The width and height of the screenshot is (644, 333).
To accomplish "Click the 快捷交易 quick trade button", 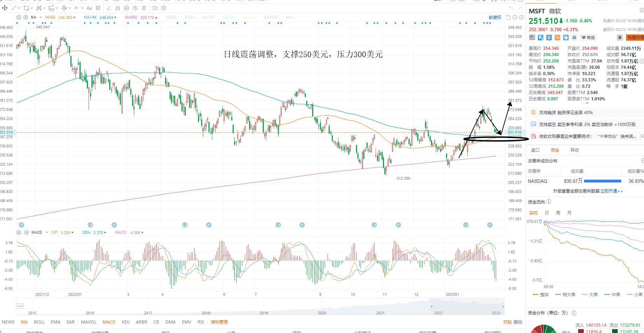I will pos(635,37).
